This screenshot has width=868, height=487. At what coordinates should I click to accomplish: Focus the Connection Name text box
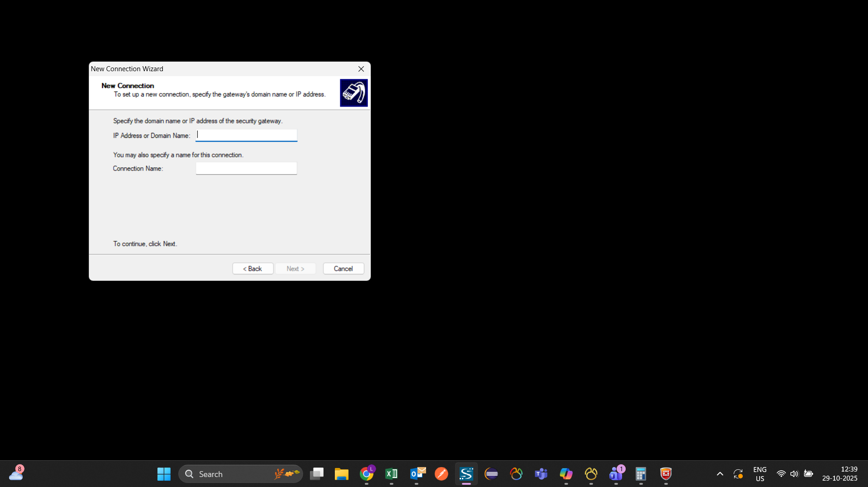click(246, 168)
